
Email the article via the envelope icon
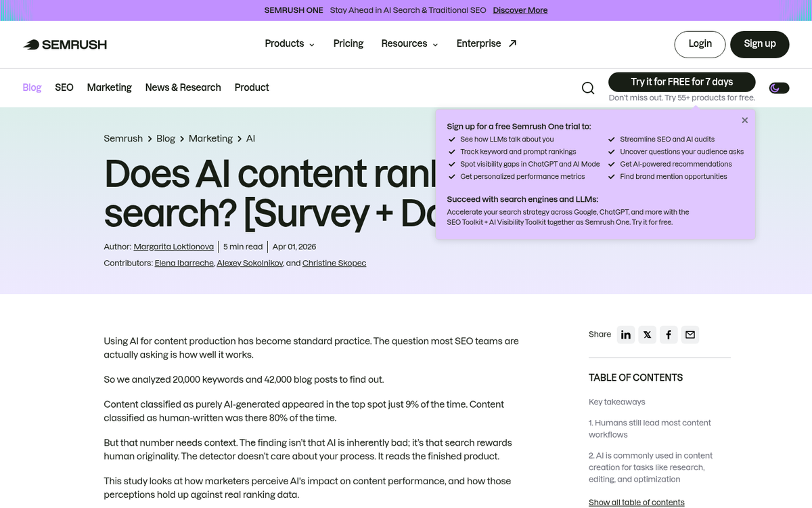coord(690,335)
